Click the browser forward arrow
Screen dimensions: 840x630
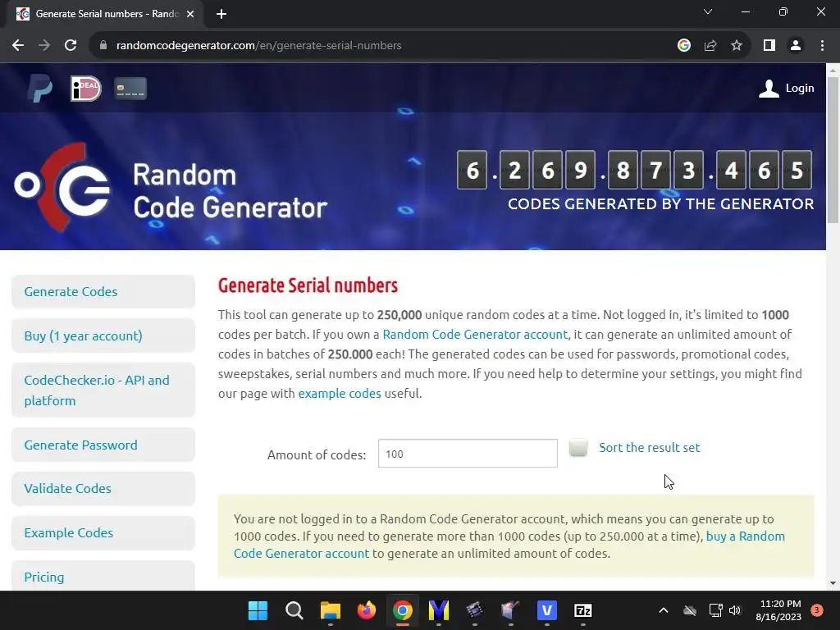[x=44, y=46]
